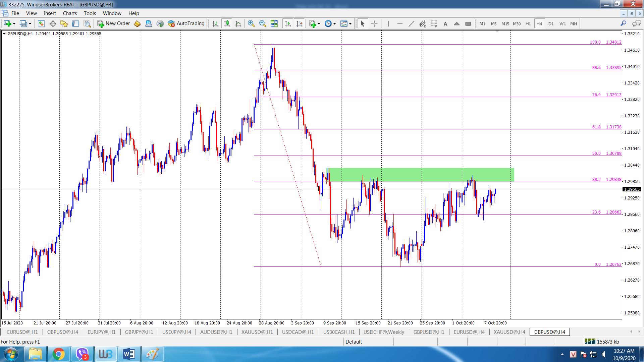Collapse the GBPUSD@,H4 chart title triangle
This screenshot has width=644, height=362.
click(4, 34)
